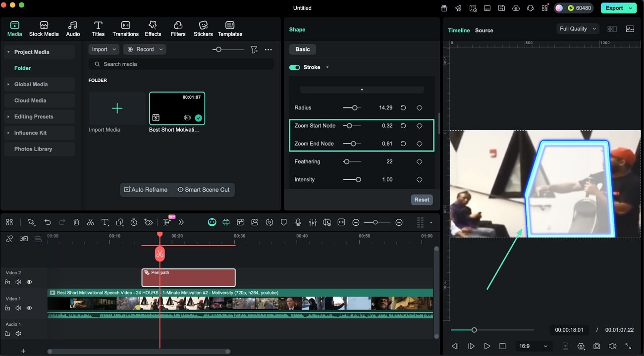Switch to the Effects tab
This screenshot has height=356, width=644.
pyautogui.click(x=153, y=29)
